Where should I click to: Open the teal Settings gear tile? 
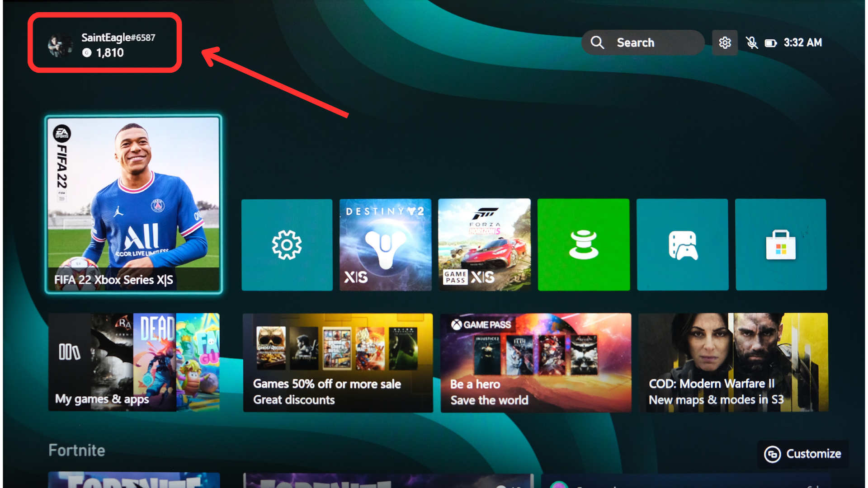[287, 244]
